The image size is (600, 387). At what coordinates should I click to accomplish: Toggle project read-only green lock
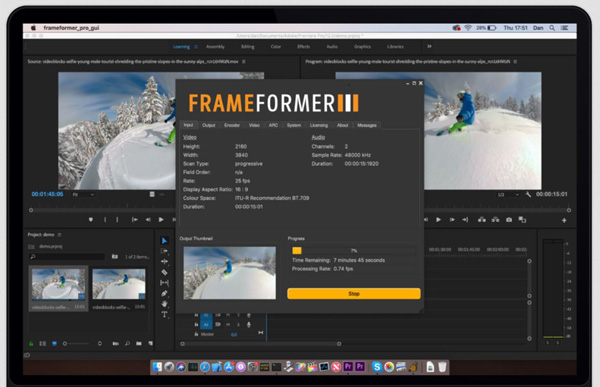[x=31, y=344]
